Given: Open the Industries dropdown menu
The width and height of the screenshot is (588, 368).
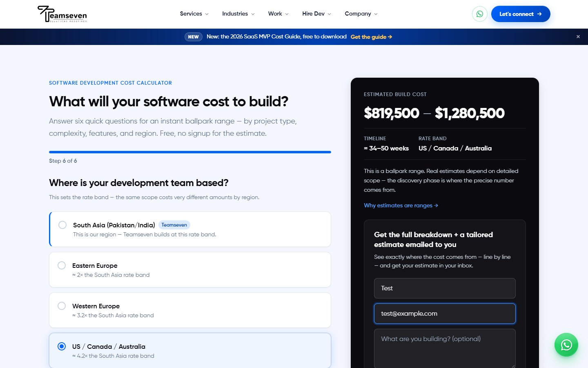Looking at the screenshot, I should pyautogui.click(x=238, y=14).
